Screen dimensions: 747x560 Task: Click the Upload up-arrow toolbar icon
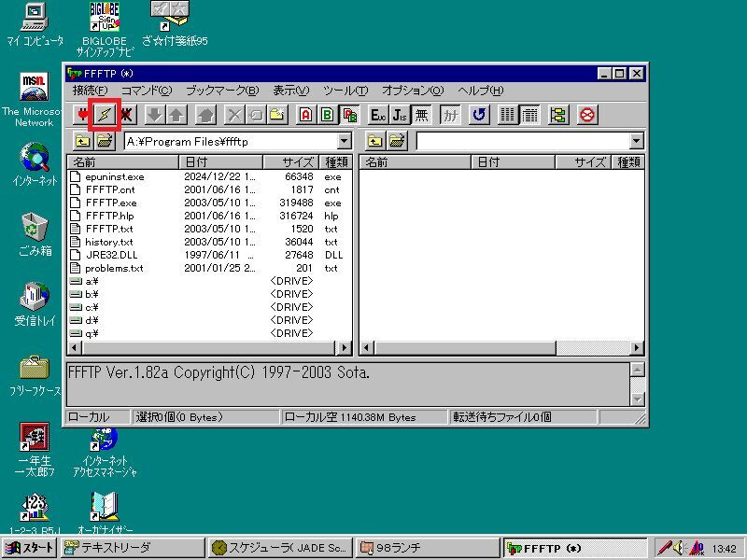[x=176, y=115]
